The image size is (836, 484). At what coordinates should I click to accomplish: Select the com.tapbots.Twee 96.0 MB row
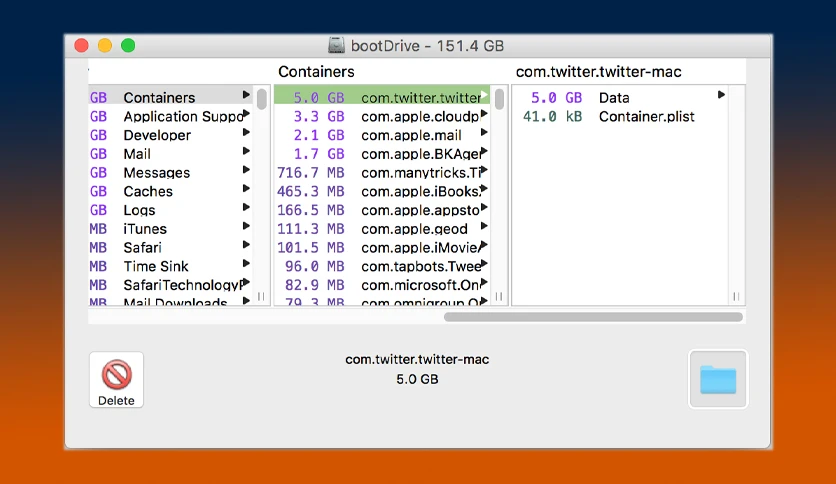(x=382, y=266)
